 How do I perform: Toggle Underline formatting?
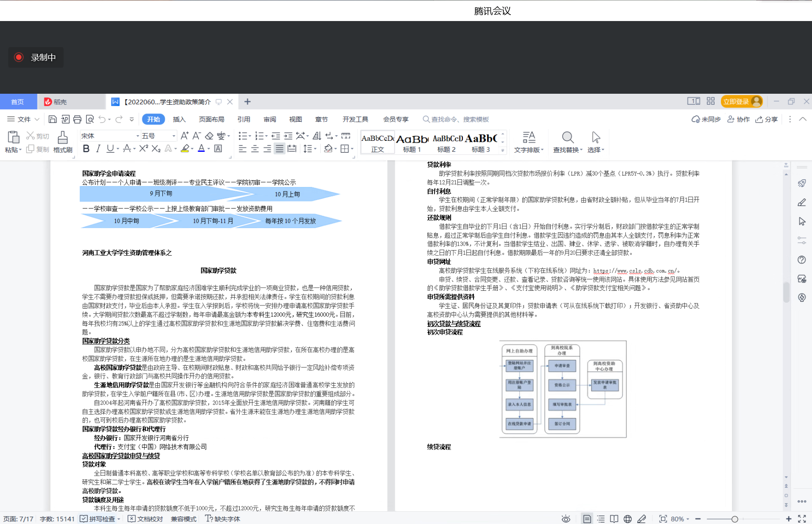point(110,149)
